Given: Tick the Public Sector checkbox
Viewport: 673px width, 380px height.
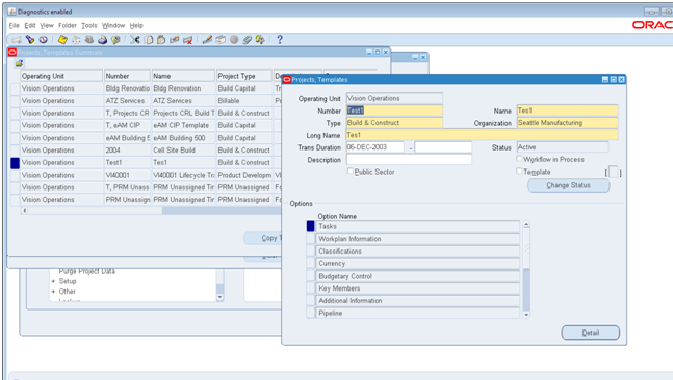Looking at the screenshot, I should (x=350, y=171).
